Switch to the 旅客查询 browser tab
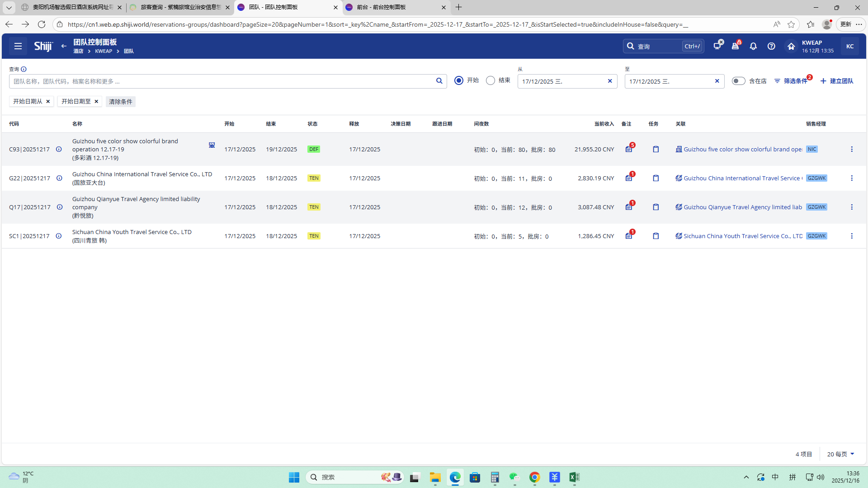This screenshot has height=488, width=868. coord(180,7)
